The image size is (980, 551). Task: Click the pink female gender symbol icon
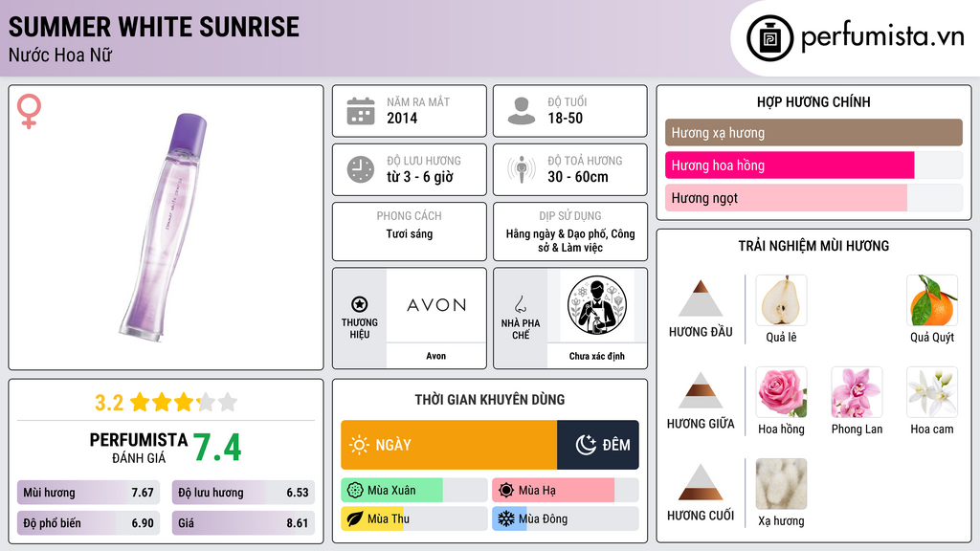(29, 111)
